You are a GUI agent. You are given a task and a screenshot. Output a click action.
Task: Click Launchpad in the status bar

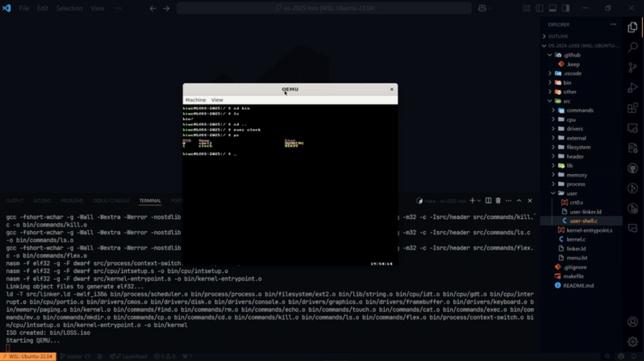coord(129,356)
